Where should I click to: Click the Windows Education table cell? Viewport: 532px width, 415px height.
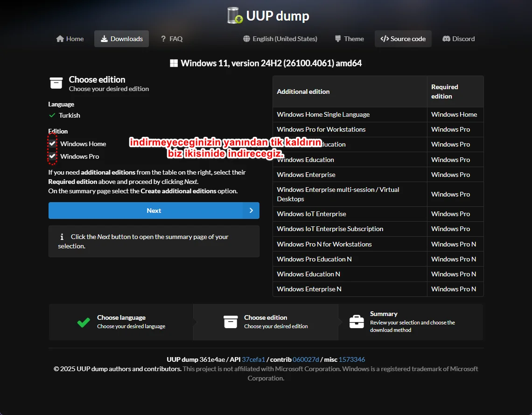[350, 160]
